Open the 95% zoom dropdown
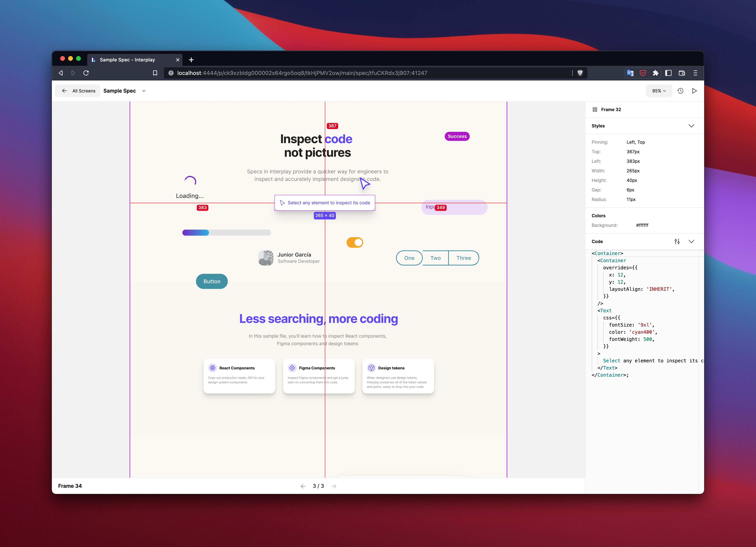This screenshot has width=756, height=547. click(x=659, y=91)
